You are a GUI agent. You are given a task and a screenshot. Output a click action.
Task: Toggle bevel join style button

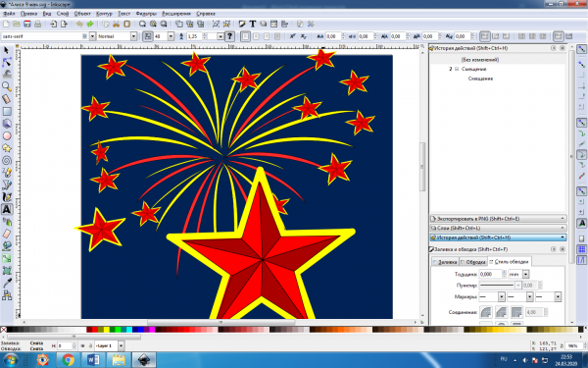(502, 312)
